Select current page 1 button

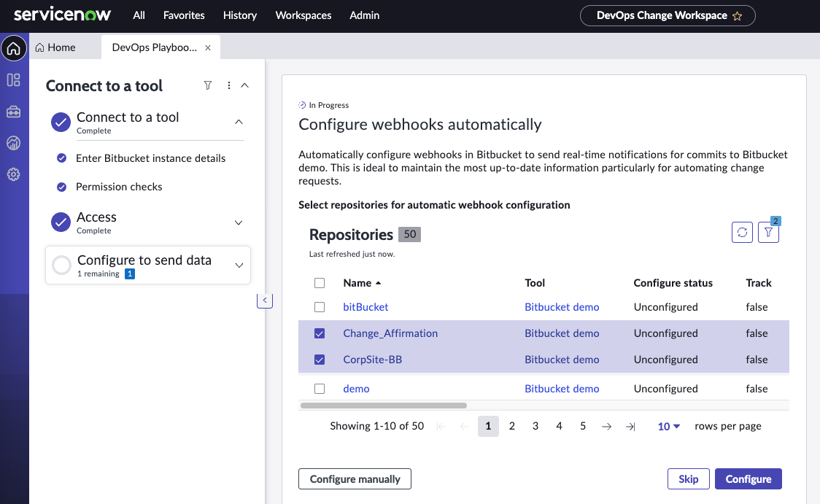coord(488,426)
